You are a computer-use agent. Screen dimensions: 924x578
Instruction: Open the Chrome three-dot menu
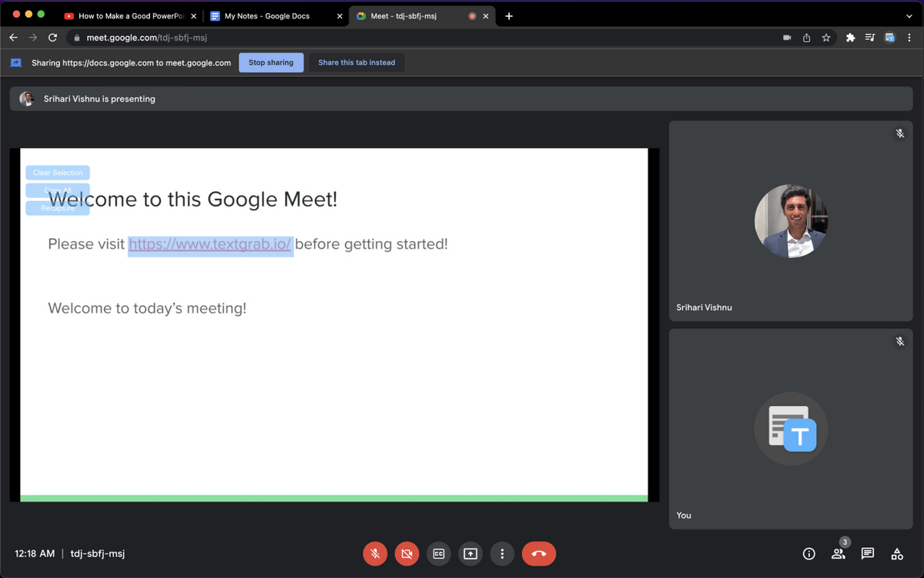tap(909, 37)
